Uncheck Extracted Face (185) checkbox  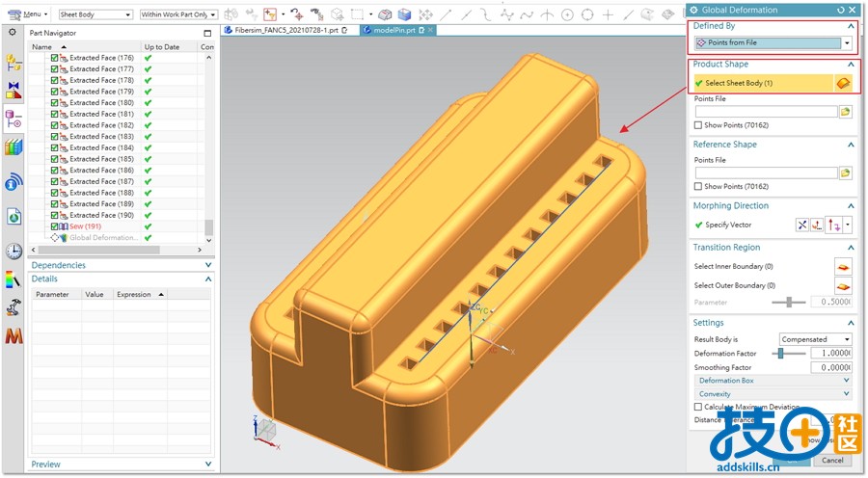pos(54,159)
